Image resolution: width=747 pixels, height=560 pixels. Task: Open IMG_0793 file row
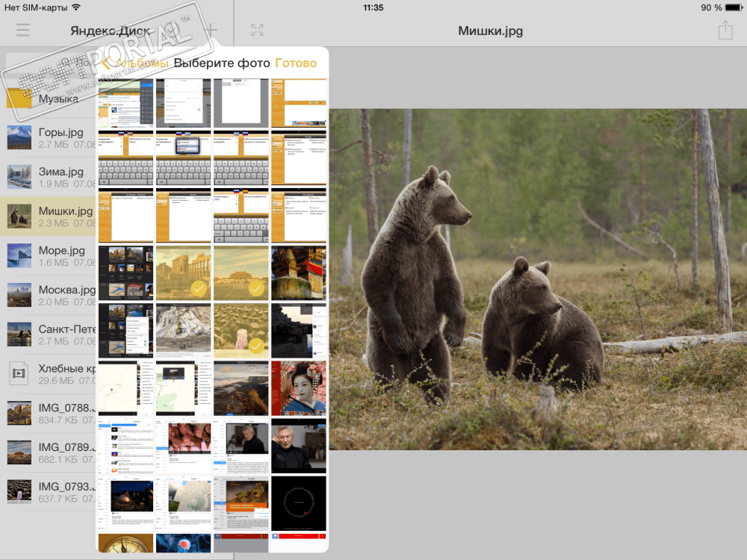(x=48, y=492)
